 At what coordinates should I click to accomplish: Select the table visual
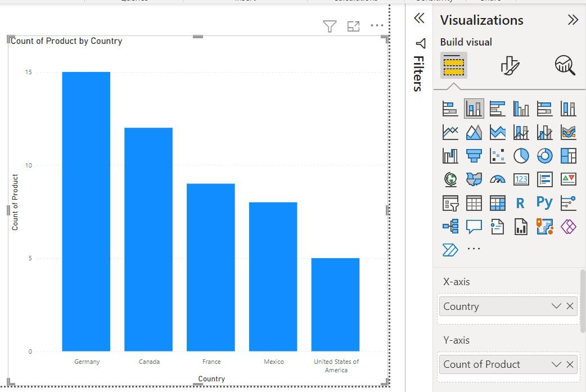tap(472, 202)
